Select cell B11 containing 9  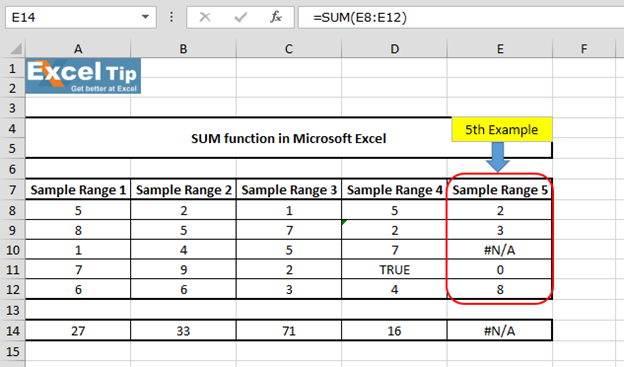[x=183, y=270]
